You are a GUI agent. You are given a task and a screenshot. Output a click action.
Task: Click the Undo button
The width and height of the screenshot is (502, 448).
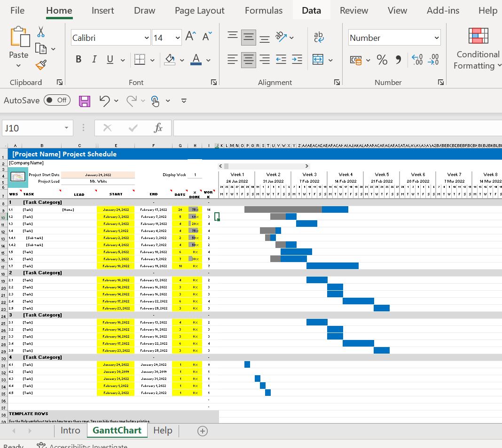(x=104, y=100)
